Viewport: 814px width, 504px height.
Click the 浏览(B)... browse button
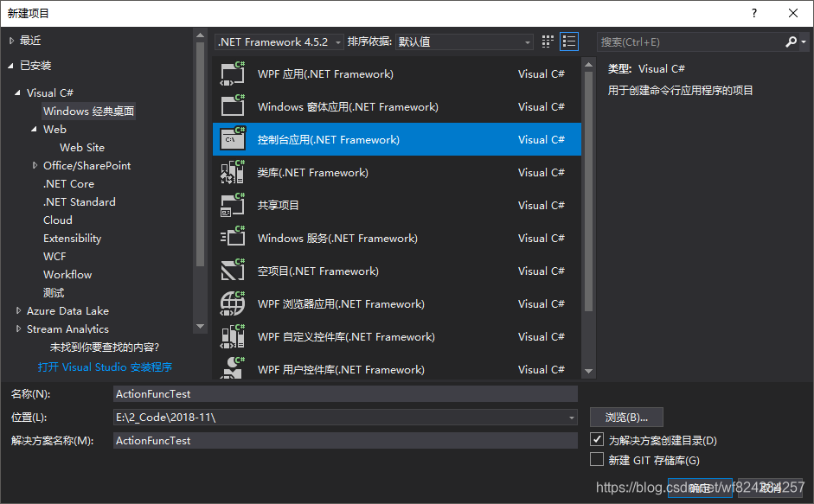[626, 418]
